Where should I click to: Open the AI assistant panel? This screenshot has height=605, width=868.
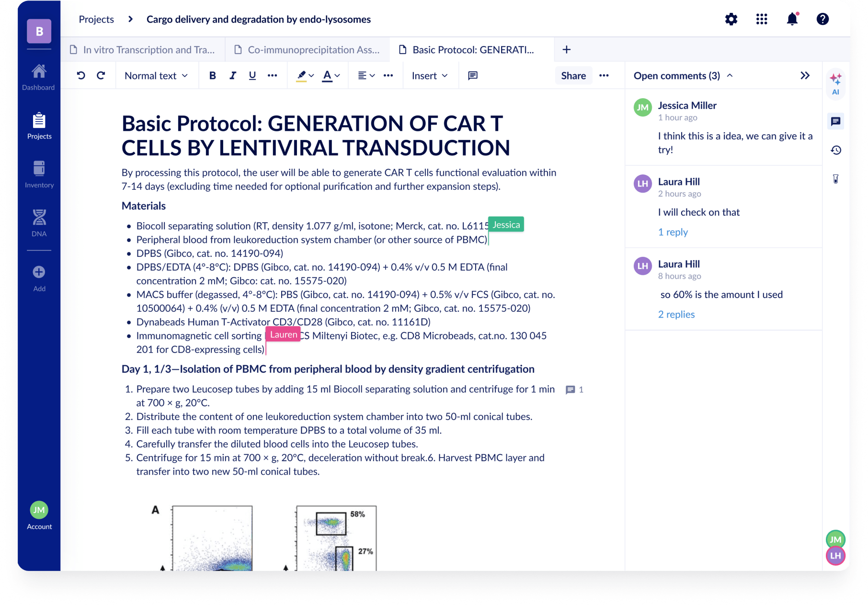click(x=835, y=84)
